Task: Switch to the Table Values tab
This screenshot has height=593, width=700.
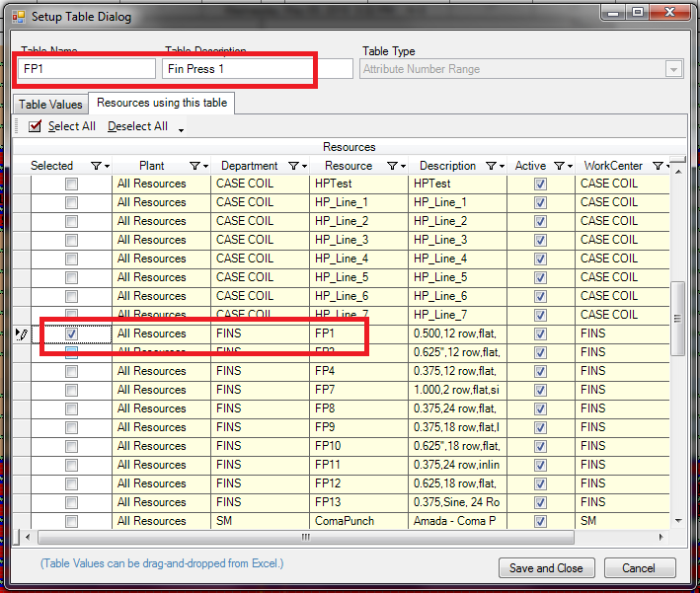Action: (52, 103)
